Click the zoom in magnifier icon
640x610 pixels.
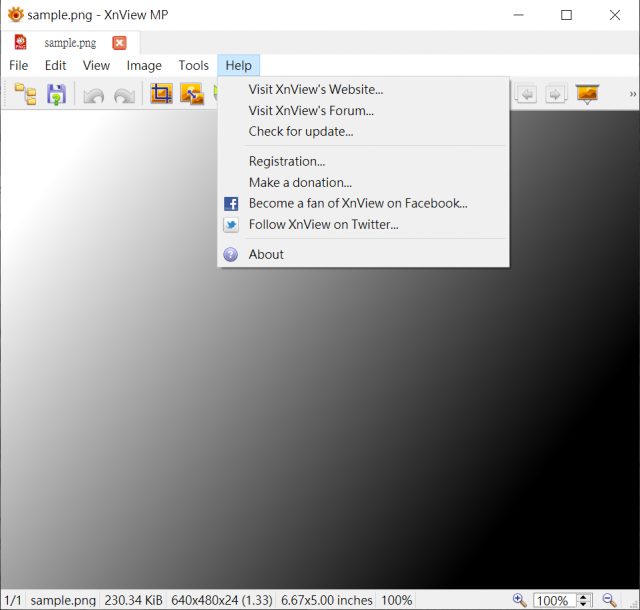(519, 600)
